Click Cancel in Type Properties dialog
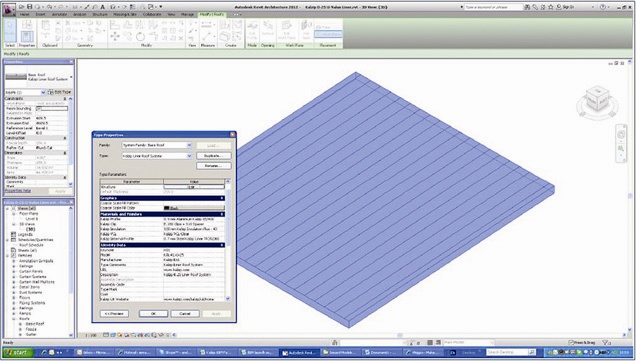This screenshot has height=361, width=636. point(185,314)
